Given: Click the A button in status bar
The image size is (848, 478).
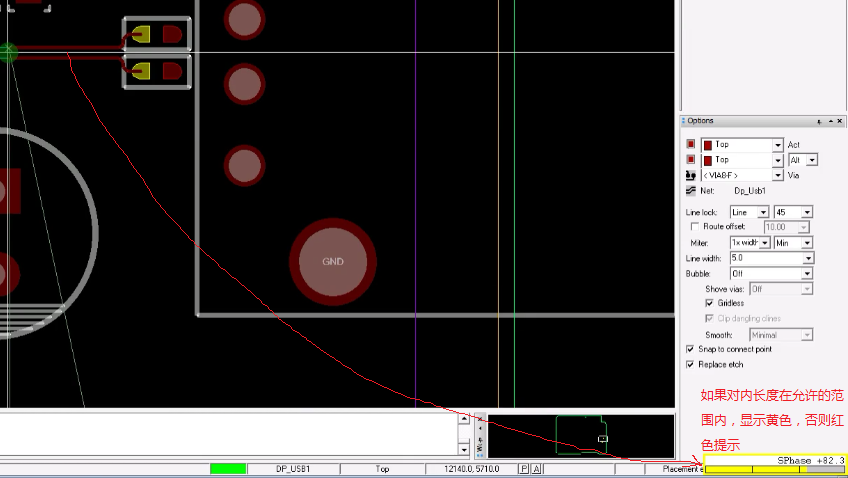Looking at the screenshot, I should click(x=537, y=469).
